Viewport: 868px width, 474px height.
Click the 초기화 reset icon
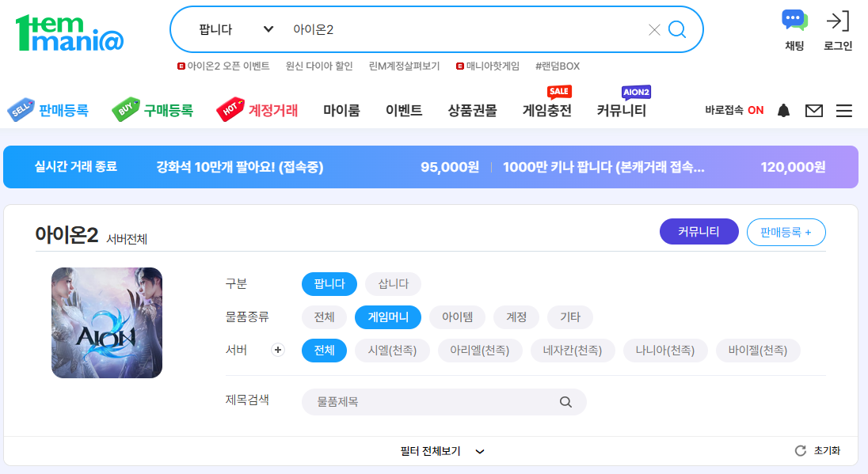800,451
